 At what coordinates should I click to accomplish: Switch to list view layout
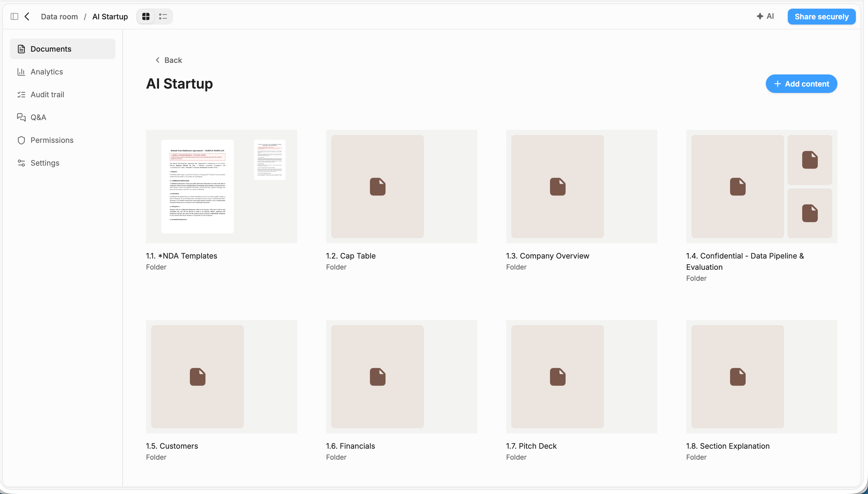click(163, 16)
